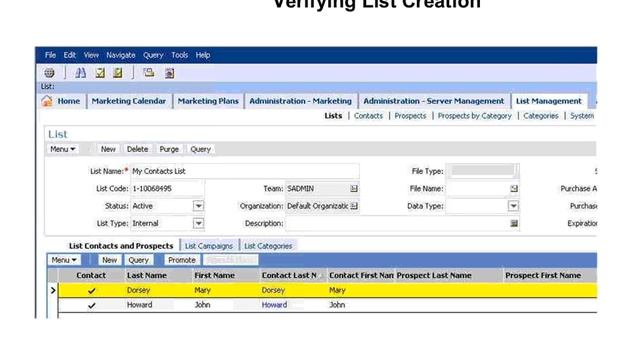Open the Help menu
Viewport: 640px width, 360px height.
202,55
